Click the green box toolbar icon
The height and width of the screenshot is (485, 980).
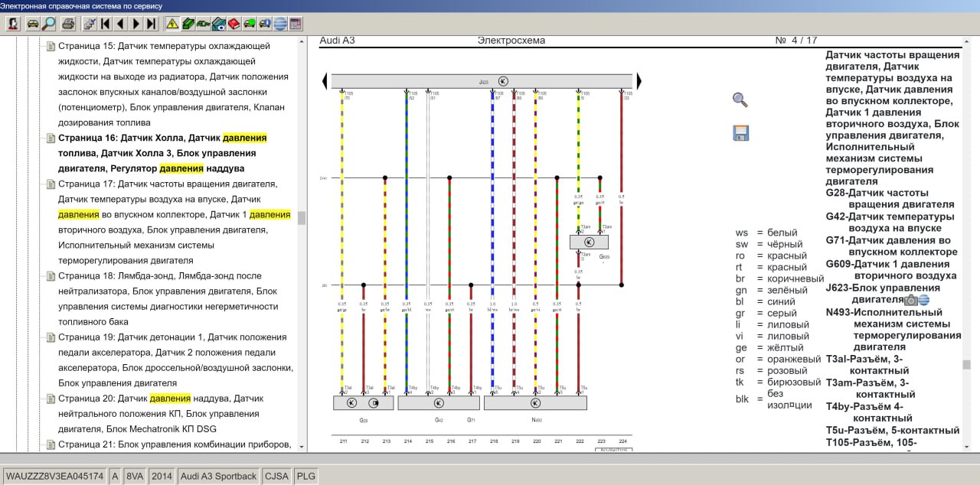pyautogui.click(x=188, y=24)
